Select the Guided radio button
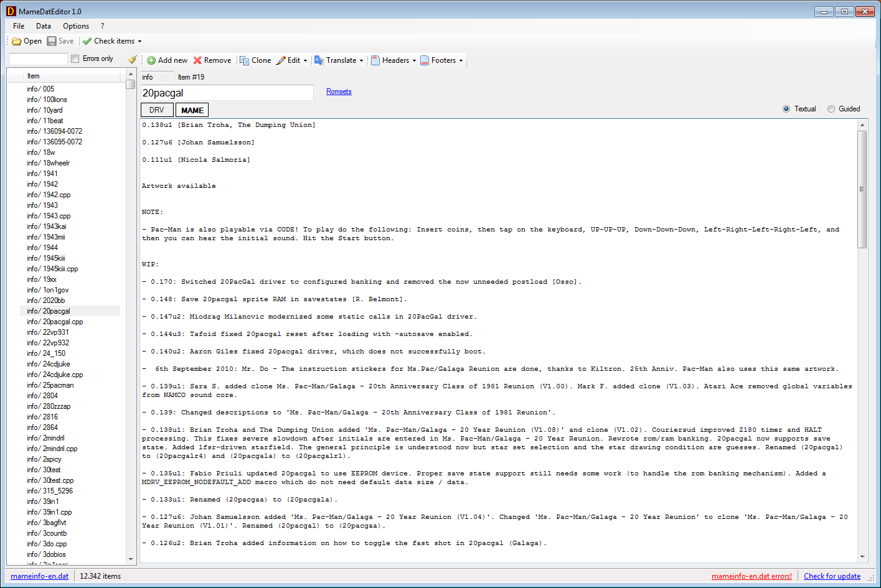881x588 pixels. click(831, 109)
